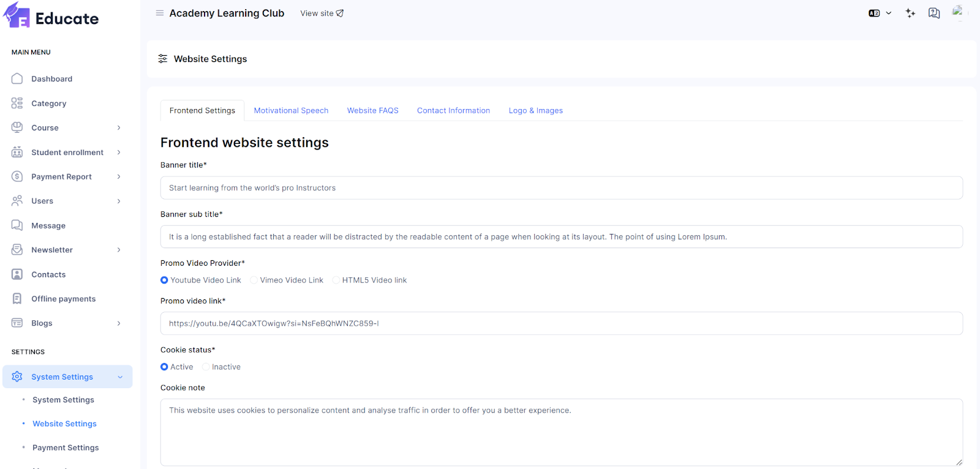Click the AI sparkle icon in header

pyautogui.click(x=910, y=13)
